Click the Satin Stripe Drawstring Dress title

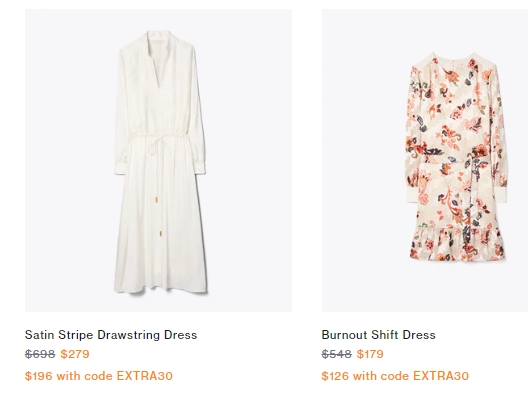[x=111, y=335]
